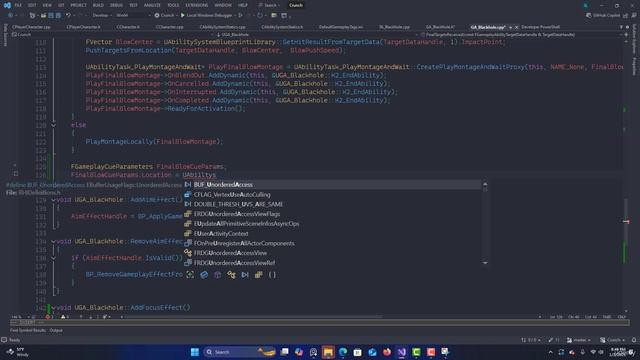
Task: Click Windows taskbar Search box
Action: 240,352
